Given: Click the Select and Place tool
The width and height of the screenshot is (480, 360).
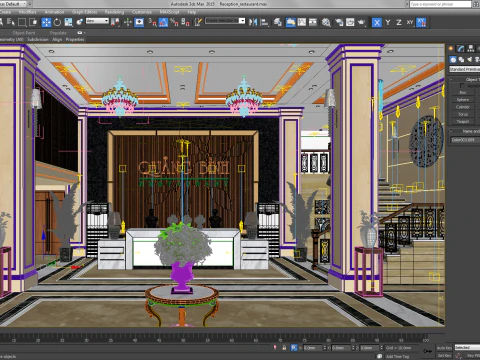Looking at the screenshot, I should coord(80,22).
